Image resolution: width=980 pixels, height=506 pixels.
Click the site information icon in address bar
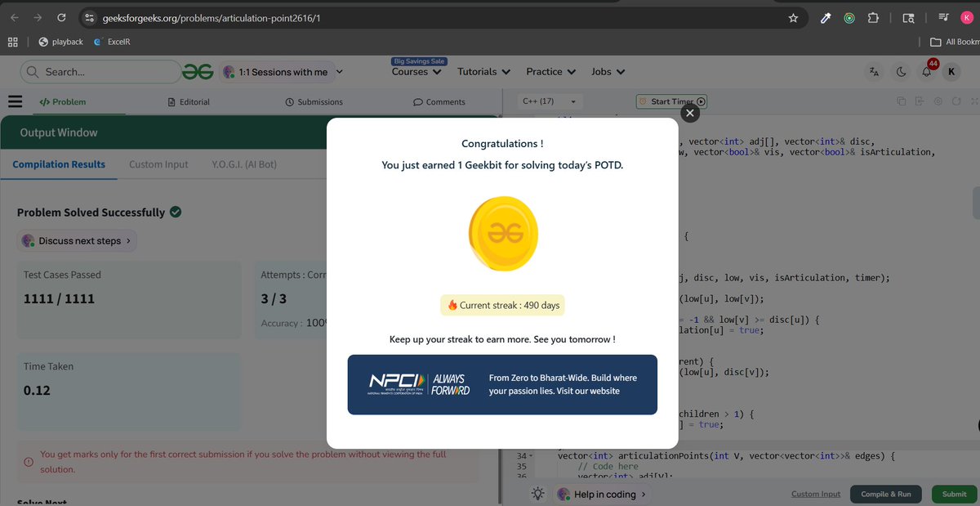point(89,17)
